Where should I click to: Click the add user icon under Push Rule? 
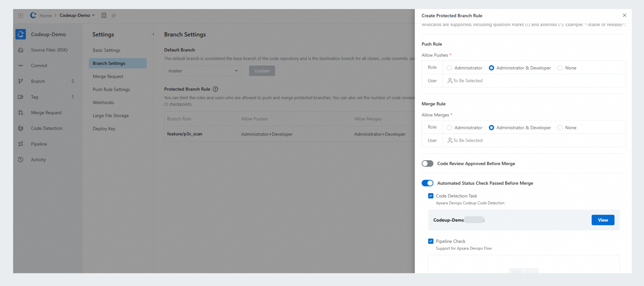450,81
